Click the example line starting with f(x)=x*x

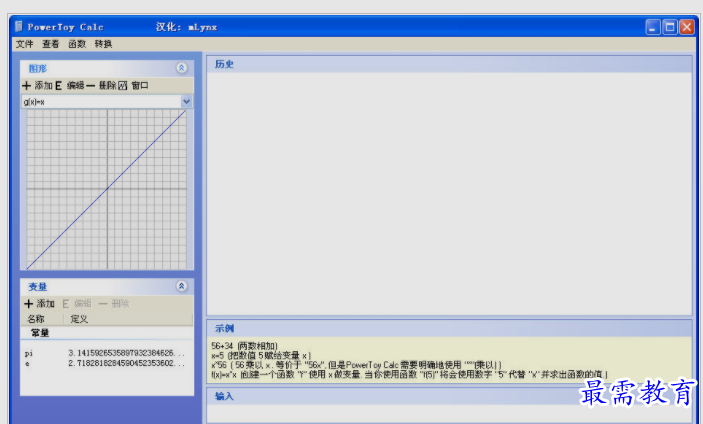click(409, 374)
